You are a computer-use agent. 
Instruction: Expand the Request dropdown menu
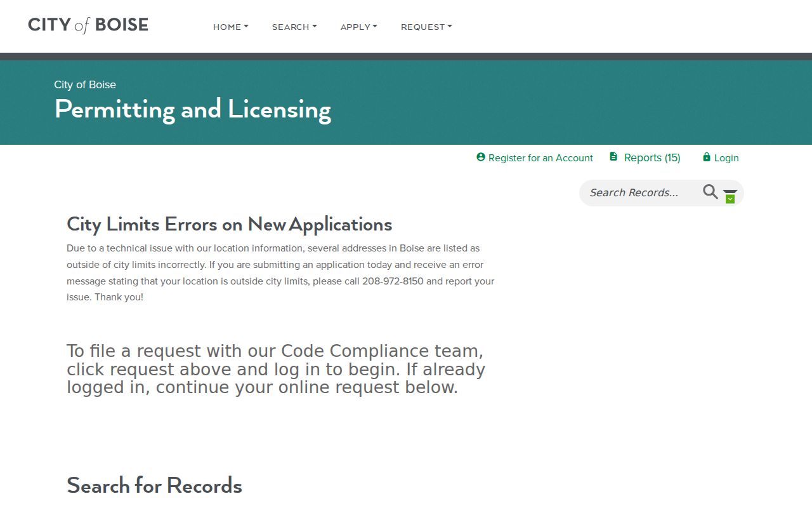426,27
